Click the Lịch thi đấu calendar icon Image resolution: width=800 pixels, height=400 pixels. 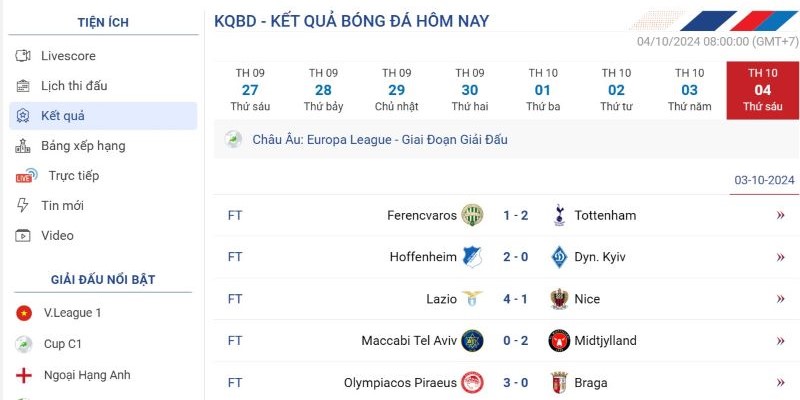(23, 86)
